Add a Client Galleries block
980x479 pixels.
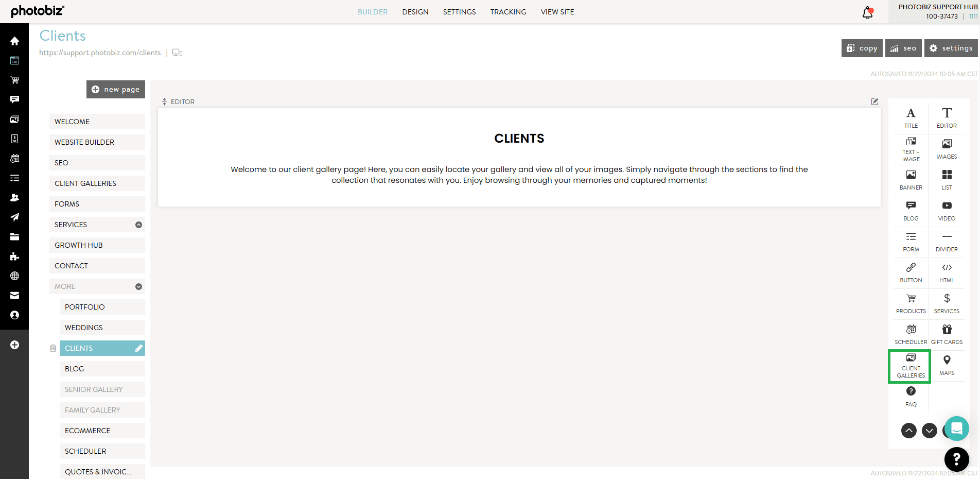click(910, 366)
